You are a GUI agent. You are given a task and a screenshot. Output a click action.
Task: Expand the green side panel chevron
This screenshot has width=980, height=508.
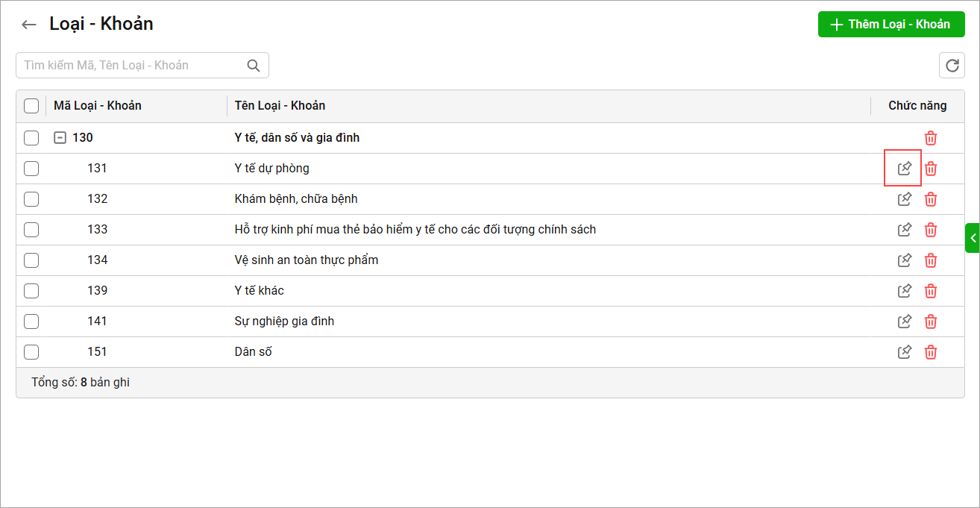[973, 238]
